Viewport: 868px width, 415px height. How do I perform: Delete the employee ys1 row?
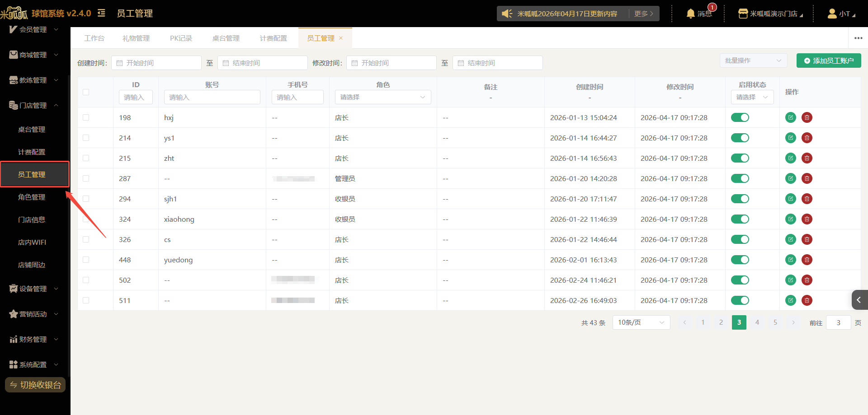point(807,138)
